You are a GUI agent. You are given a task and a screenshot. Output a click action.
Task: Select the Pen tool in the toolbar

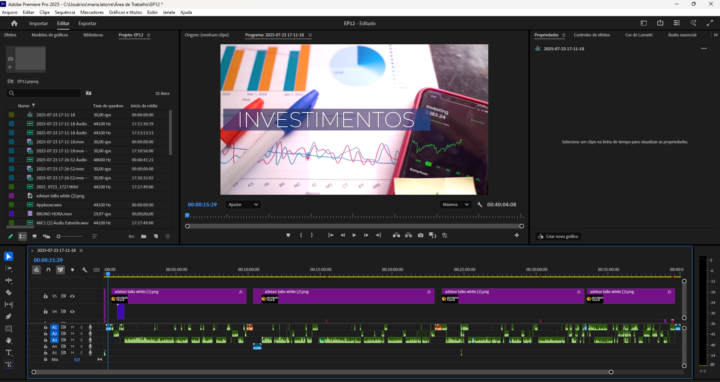point(8,316)
